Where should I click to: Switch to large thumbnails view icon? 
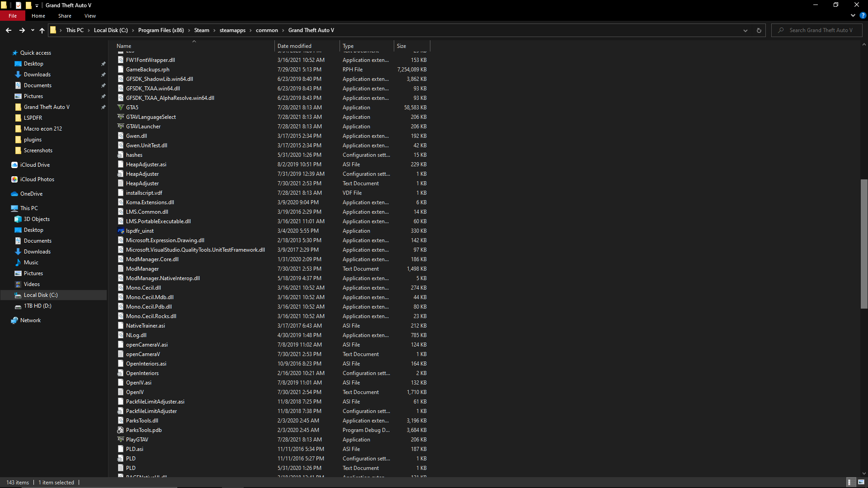pos(861,482)
